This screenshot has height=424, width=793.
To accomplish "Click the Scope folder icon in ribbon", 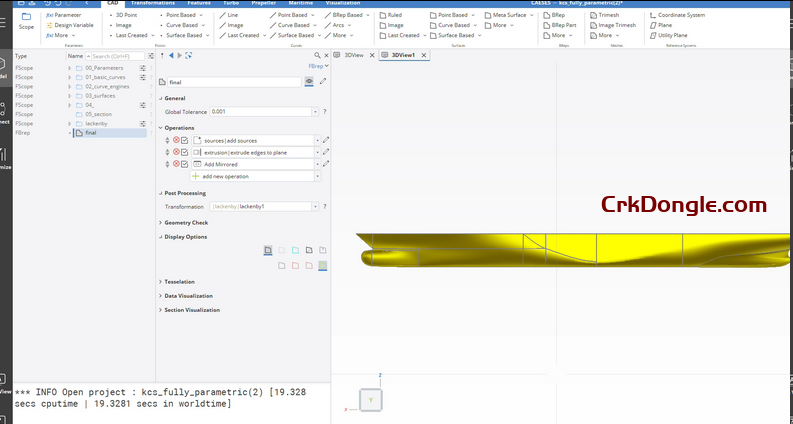I will click(x=26, y=17).
